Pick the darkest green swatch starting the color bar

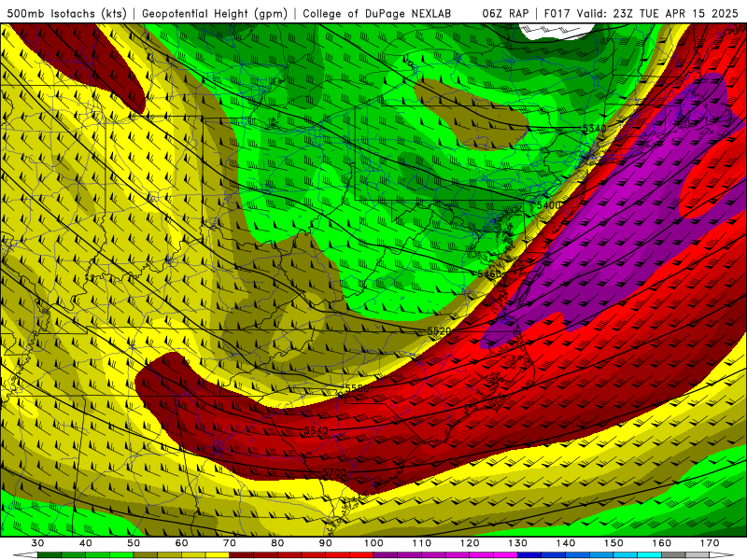click(49, 555)
